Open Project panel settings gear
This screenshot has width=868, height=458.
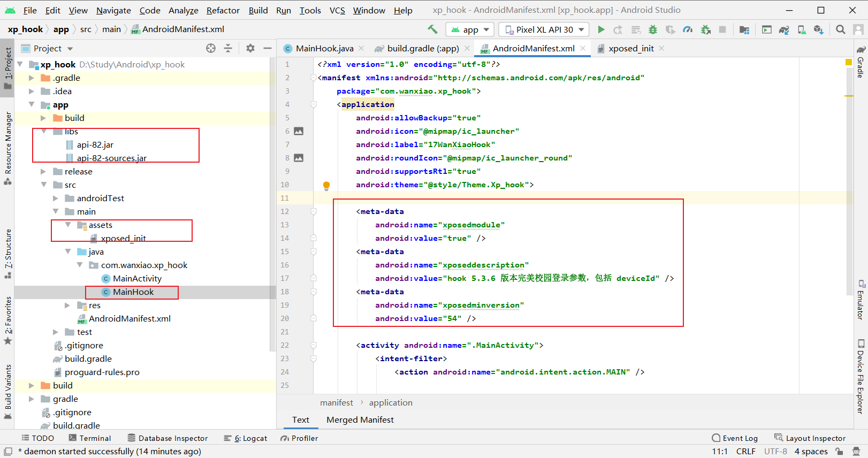pyautogui.click(x=250, y=48)
